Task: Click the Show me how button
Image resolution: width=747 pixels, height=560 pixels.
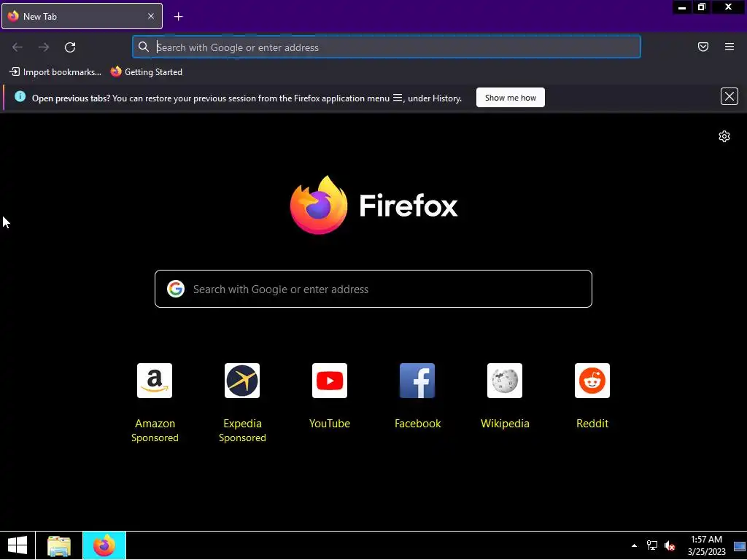Action: (510, 98)
